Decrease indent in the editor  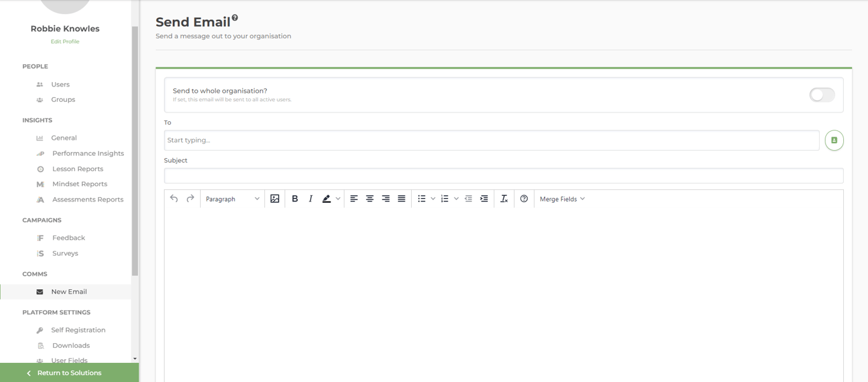coord(468,199)
